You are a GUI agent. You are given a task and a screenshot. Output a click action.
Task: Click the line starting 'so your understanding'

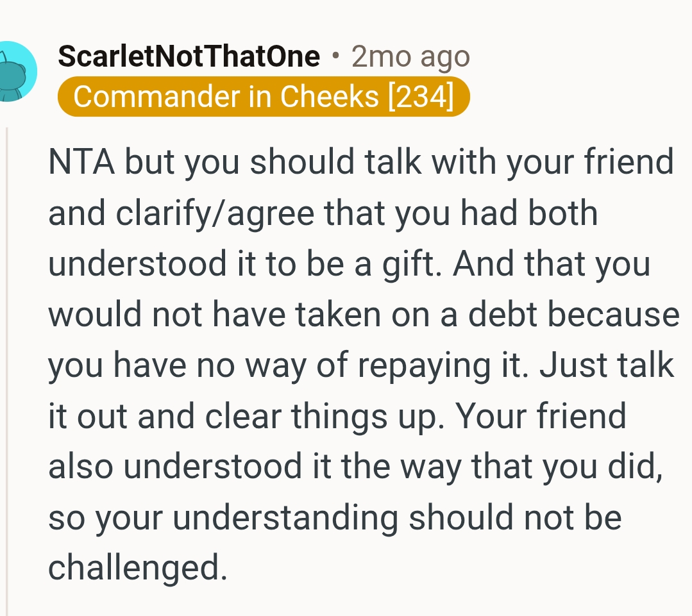click(x=334, y=517)
